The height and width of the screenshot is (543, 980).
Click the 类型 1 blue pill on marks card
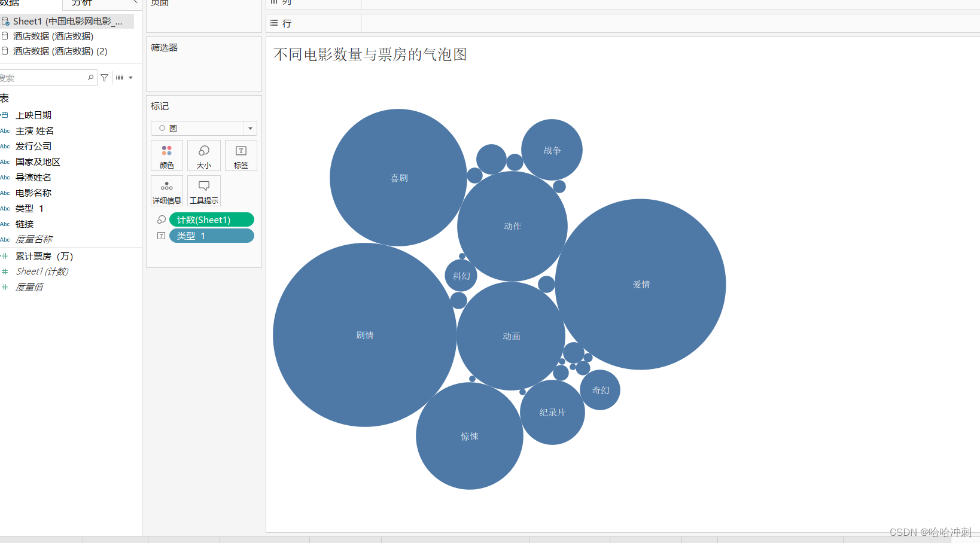(x=212, y=236)
